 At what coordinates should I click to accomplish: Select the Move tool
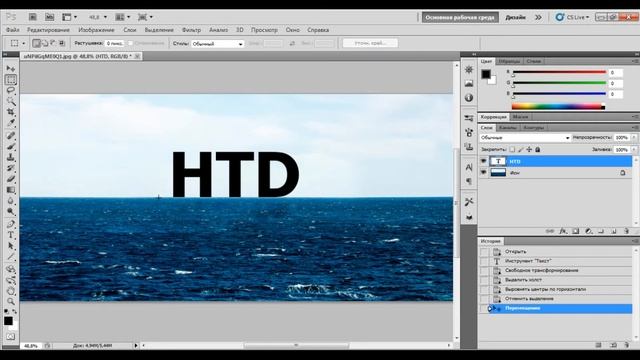click(11, 69)
